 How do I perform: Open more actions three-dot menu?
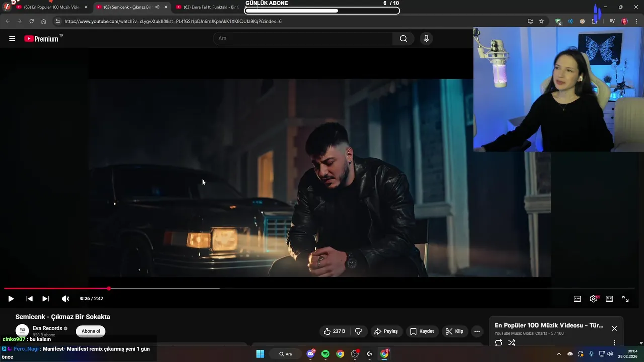pyautogui.click(x=477, y=331)
